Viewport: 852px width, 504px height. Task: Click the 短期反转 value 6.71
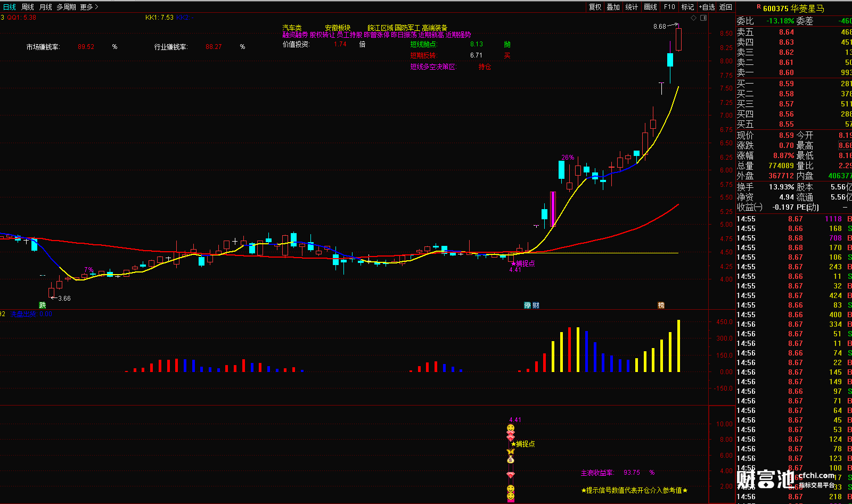(476, 55)
